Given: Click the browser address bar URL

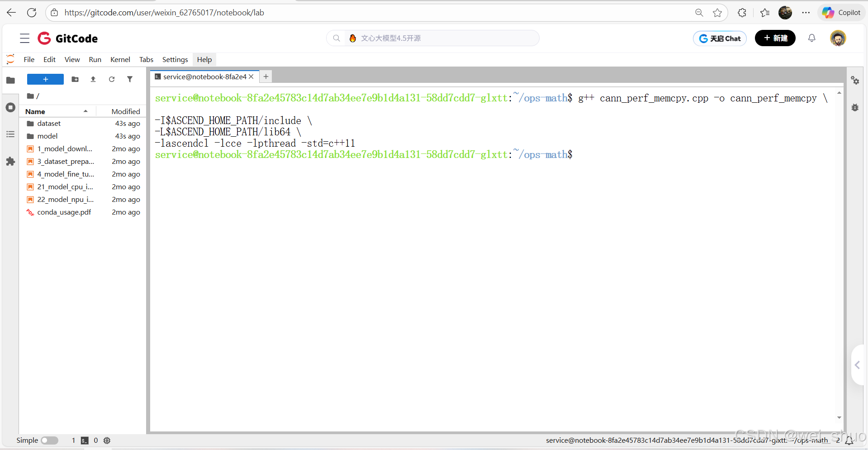Looking at the screenshot, I should pyautogui.click(x=164, y=13).
